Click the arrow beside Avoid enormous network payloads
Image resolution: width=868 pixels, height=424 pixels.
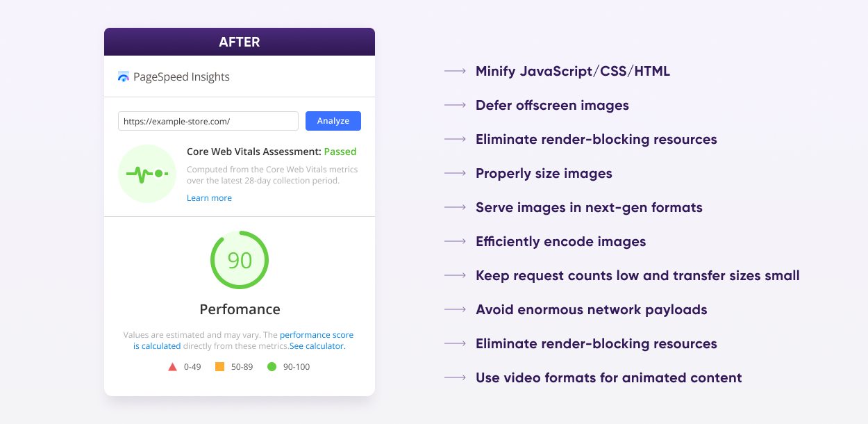point(456,309)
